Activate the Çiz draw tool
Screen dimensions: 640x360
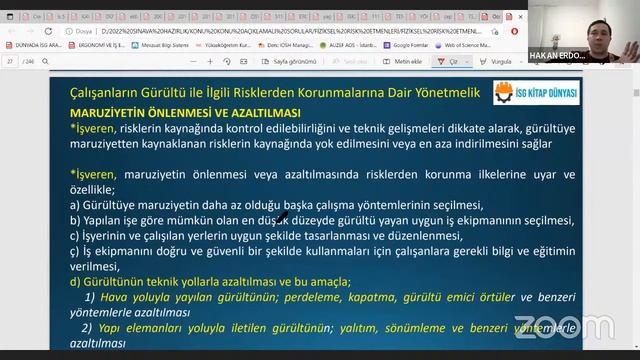click(448, 61)
